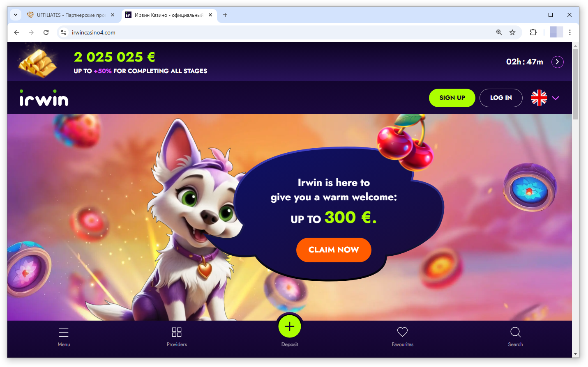
Task: Click the SIGN UP button
Action: pos(452,98)
